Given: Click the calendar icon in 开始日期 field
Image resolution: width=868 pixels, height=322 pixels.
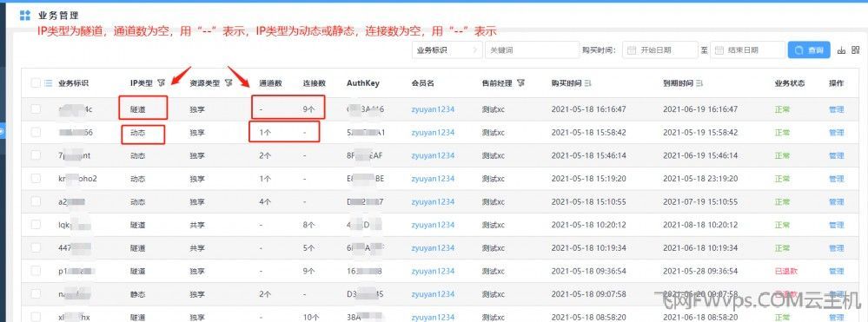Looking at the screenshot, I should pos(632,49).
